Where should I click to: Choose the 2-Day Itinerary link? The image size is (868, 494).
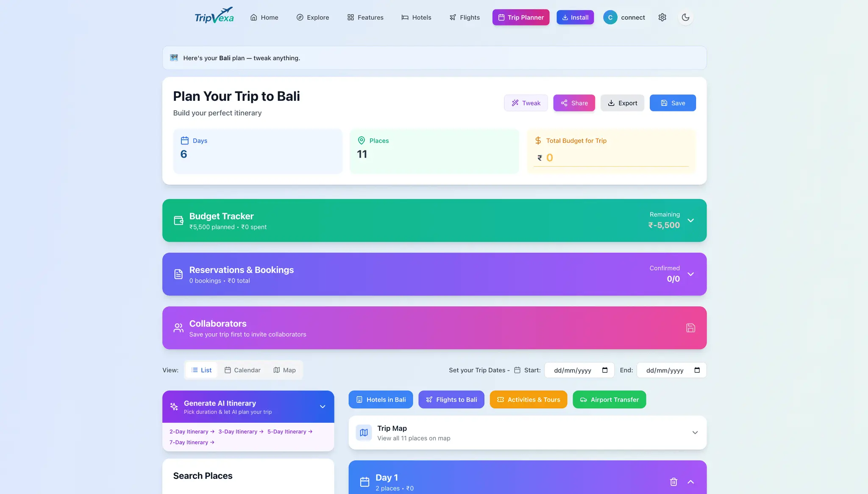(192, 432)
